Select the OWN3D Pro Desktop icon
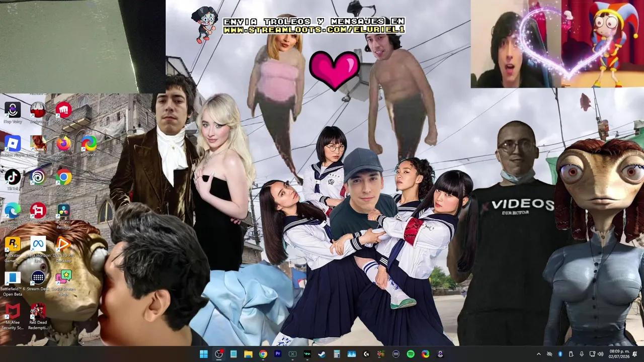 tap(63, 249)
